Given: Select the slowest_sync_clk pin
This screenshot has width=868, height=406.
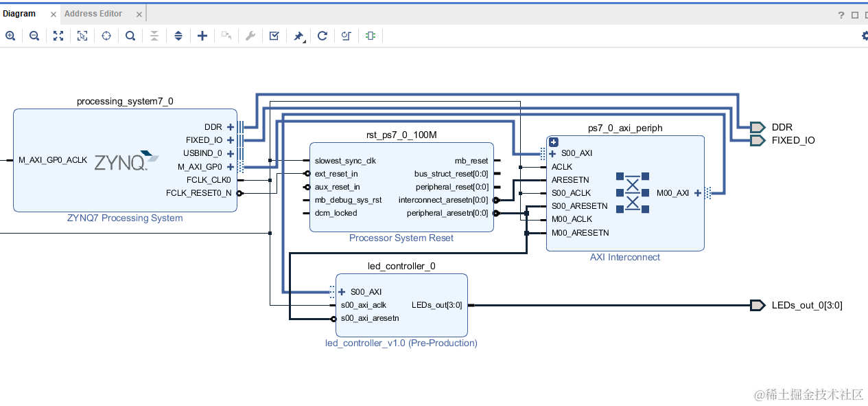Looking at the screenshot, I should pyautogui.click(x=345, y=161).
